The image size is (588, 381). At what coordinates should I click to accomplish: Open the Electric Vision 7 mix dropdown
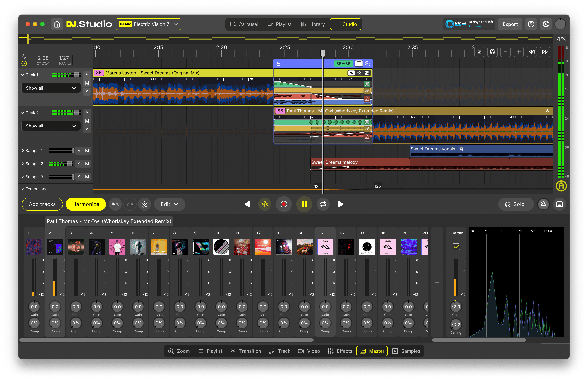148,24
